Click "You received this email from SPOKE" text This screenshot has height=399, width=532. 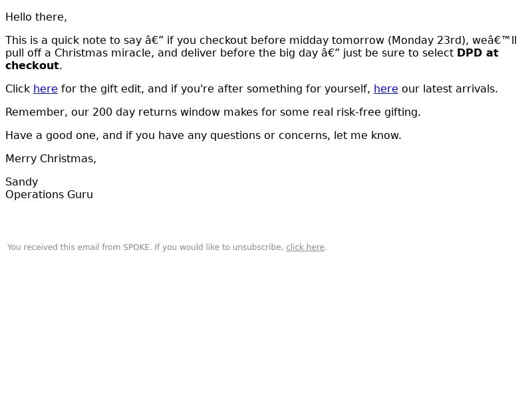[78, 247]
